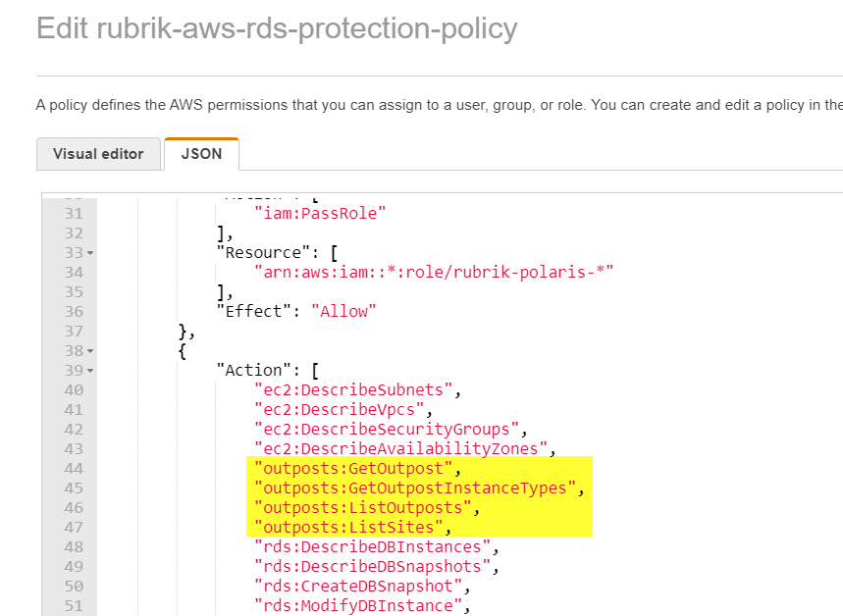Screen dimensions: 843x616
Task: Click the rubrik-polaris role ARN string
Action: tap(434, 272)
